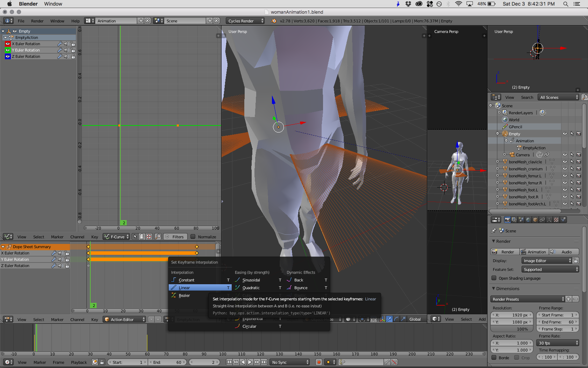Open the F-Curve mode dropdown
Viewport: 588px width, 368px height.
(x=116, y=237)
